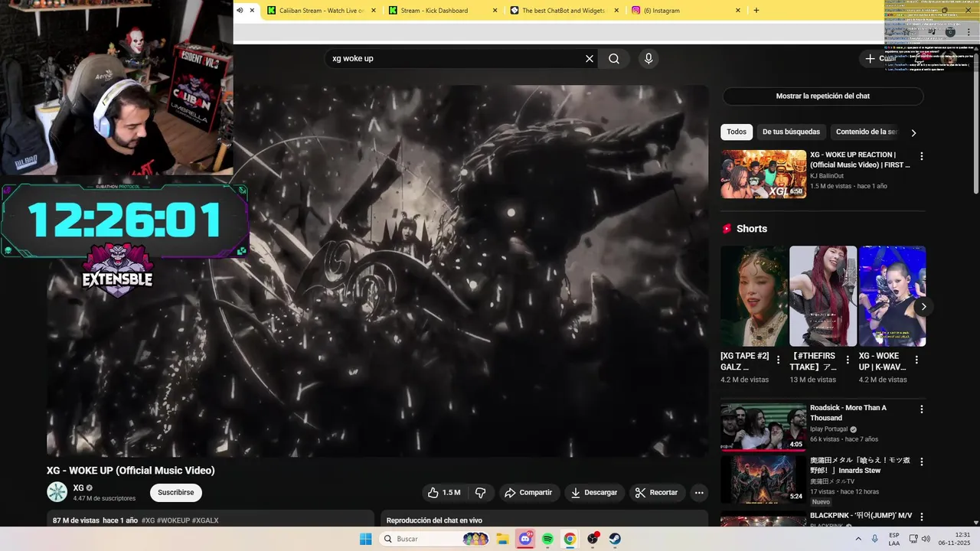Open XG WOKE UP REACTION thumbnail
Viewport: 980px width, 551px height.
pyautogui.click(x=763, y=174)
